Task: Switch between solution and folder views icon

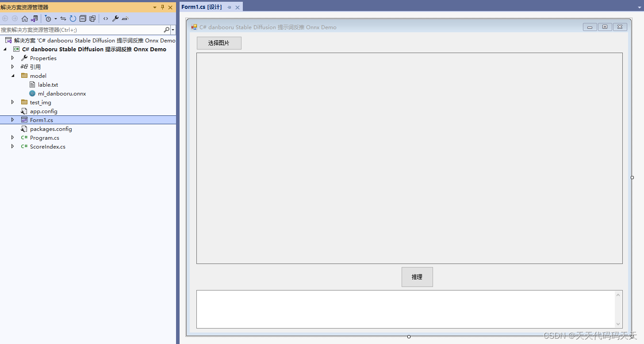Action: point(34,19)
